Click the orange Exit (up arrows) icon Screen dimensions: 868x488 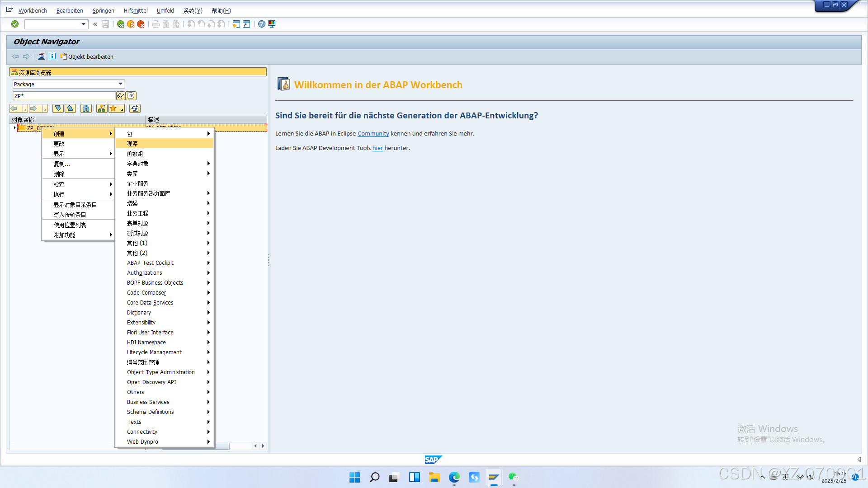(131, 24)
